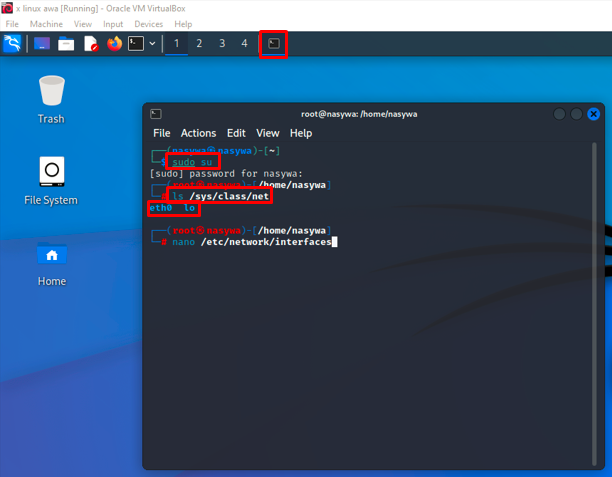This screenshot has width=612, height=477.
Task: Switch to workspace 4
Action: click(x=244, y=43)
